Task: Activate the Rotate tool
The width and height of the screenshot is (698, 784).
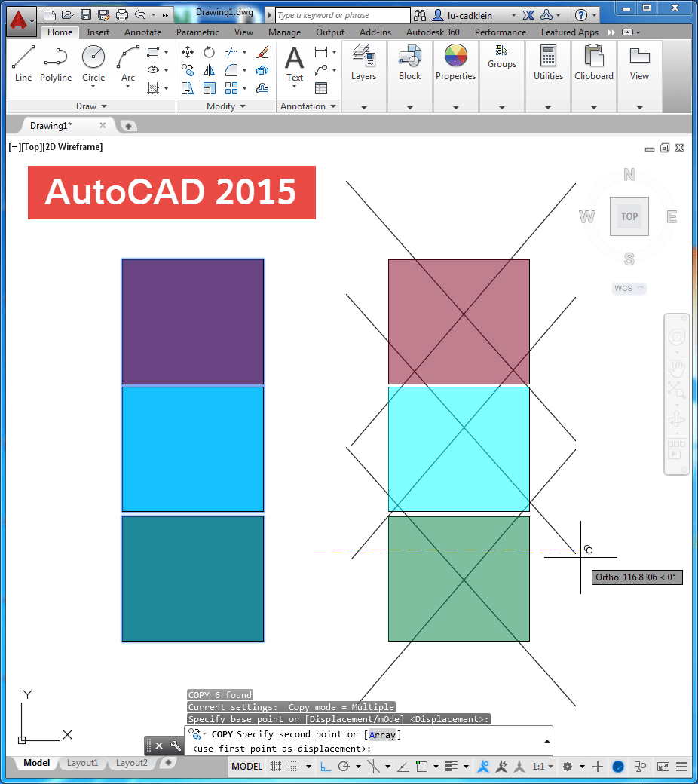Action: [x=209, y=52]
